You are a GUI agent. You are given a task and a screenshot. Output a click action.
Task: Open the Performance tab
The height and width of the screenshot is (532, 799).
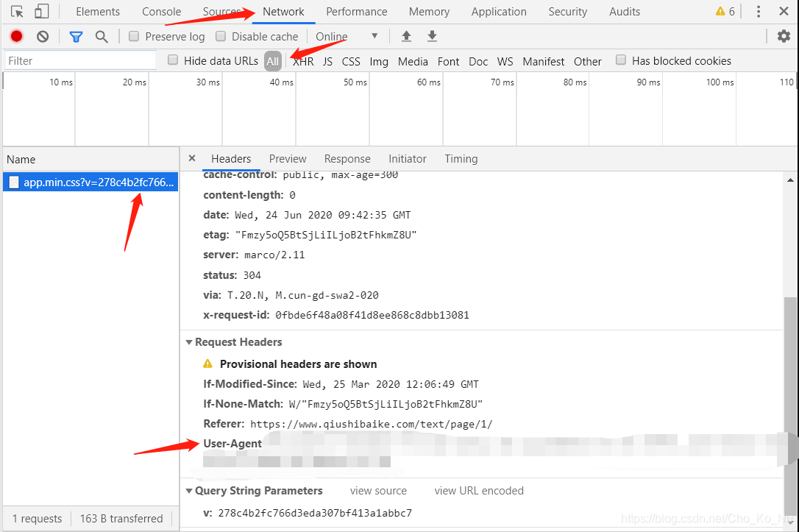point(357,12)
